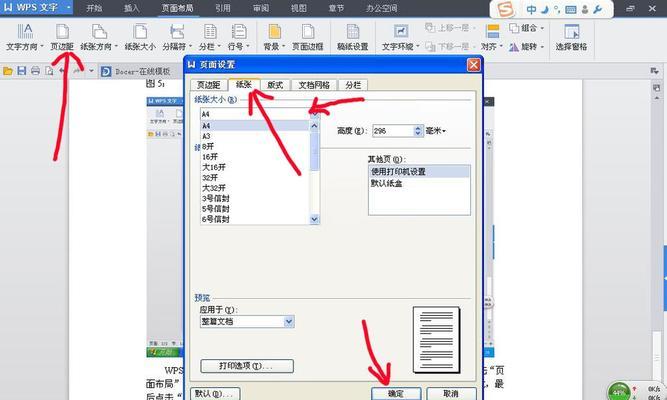Switch to the 开始 ribbon tab
The image size is (667, 400).
pos(94,8)
